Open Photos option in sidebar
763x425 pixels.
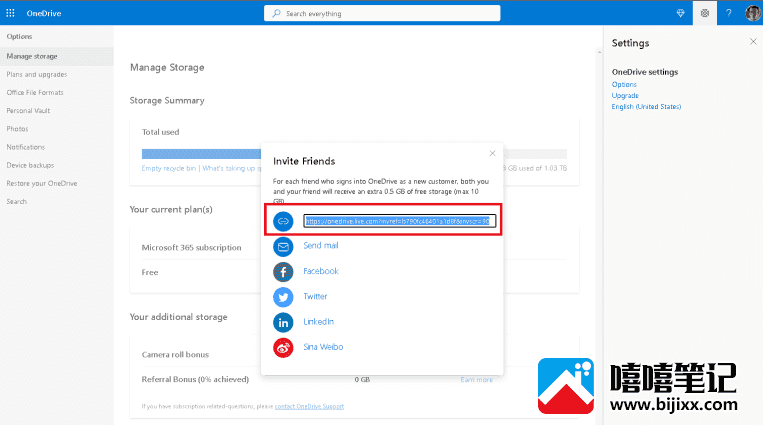point(18,129)
